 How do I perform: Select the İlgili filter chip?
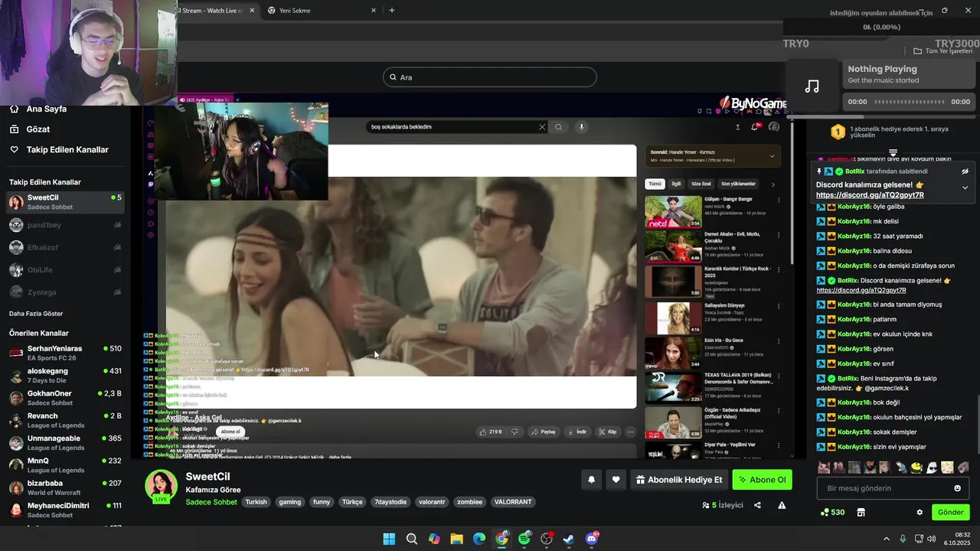coord(676,184)
